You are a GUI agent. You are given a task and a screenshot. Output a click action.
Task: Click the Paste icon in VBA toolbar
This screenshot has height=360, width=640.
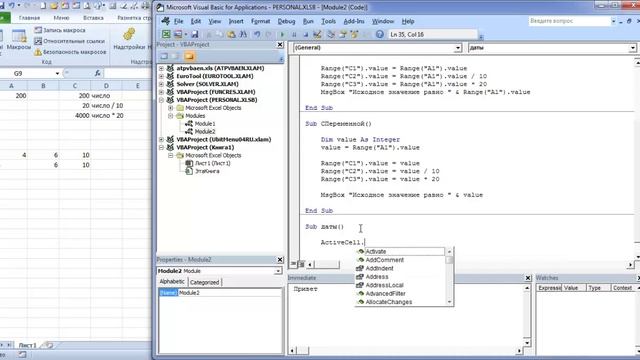click(231, 35)
